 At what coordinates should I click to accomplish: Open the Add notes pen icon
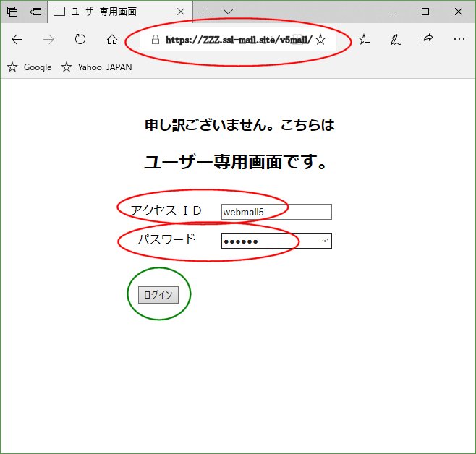(x=396, y=40)
